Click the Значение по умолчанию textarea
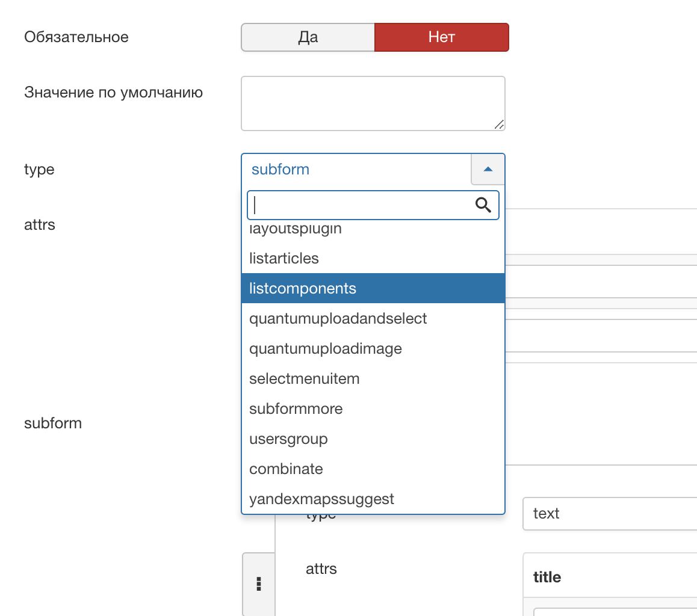The height and width of the screenshot is (616, 697). [373, 103]
